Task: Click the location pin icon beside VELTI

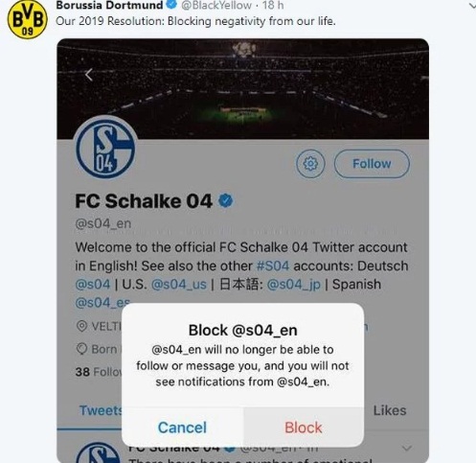Action: pyautogui.click(x=82, y=326)
